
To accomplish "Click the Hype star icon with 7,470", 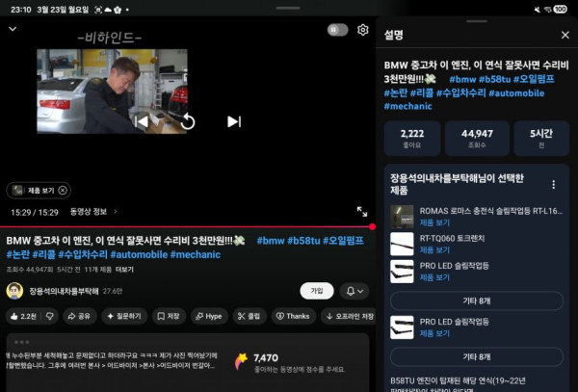I will (242, 361).
